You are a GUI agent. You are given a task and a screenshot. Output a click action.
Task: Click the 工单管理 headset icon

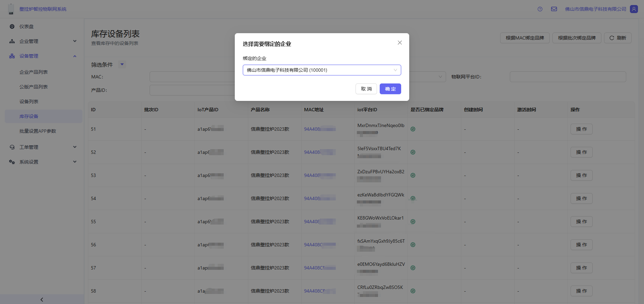(x=12, y=147)
